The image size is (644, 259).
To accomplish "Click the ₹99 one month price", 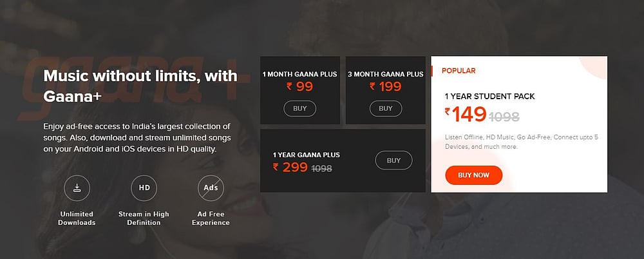I will (299, 87).
